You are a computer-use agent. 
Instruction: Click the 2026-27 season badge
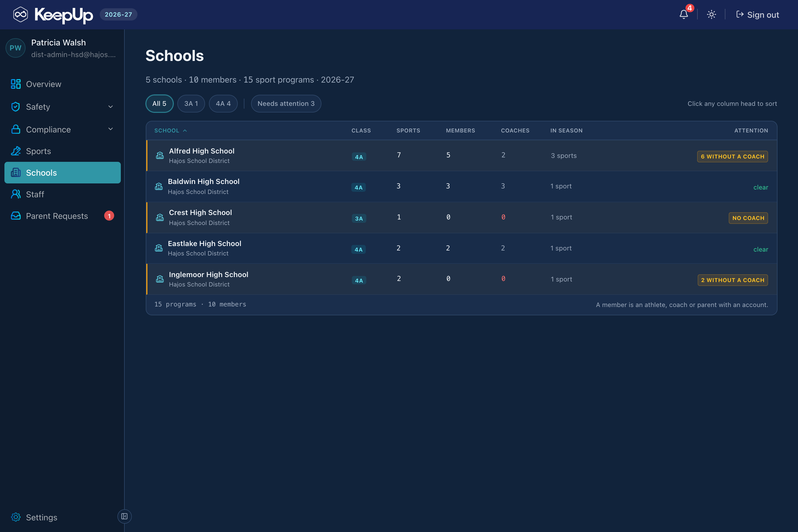[x=118, y=15]
